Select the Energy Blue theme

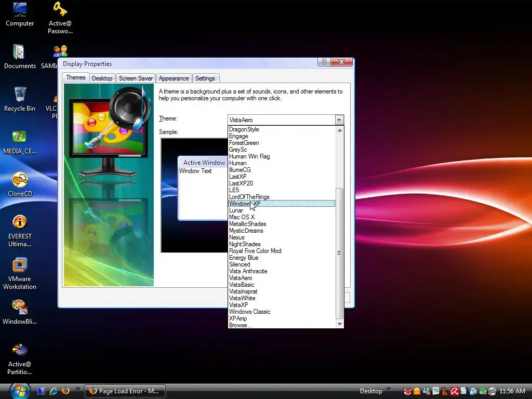pyautogui.click(x=282, y=258)
